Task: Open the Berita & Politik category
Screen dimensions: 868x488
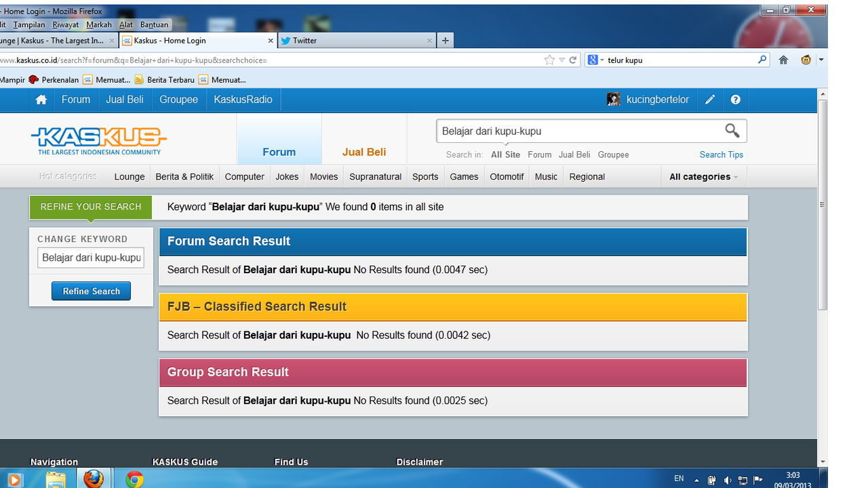Action: [184, 177]
